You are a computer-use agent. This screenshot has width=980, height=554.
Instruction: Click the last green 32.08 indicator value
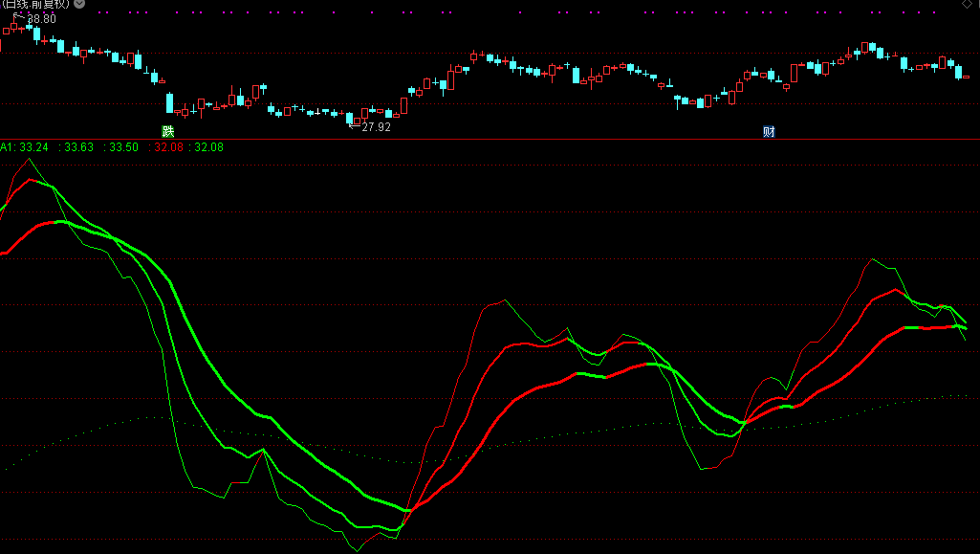(x=208, y=147)
